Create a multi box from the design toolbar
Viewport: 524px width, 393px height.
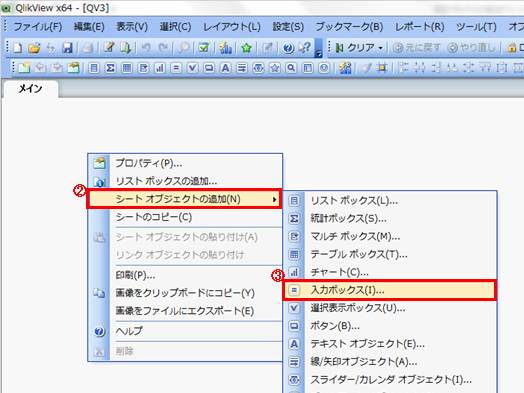(x=143, y=68)
